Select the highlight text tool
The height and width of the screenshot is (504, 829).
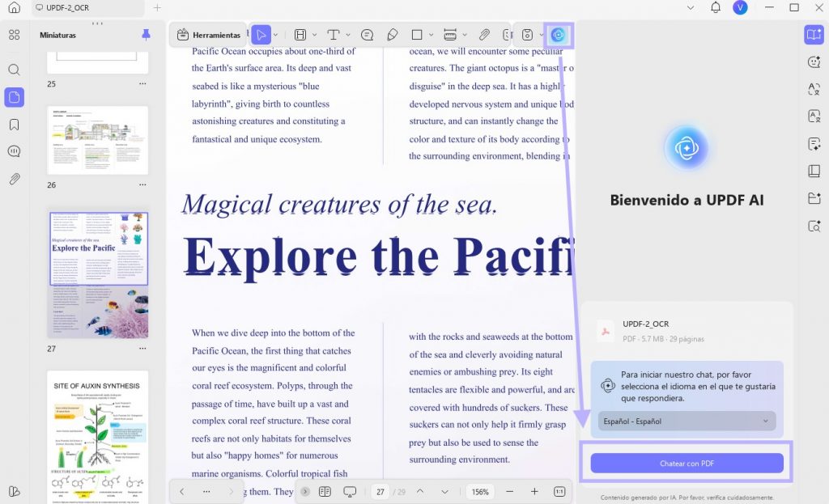[x=300, y=35]
